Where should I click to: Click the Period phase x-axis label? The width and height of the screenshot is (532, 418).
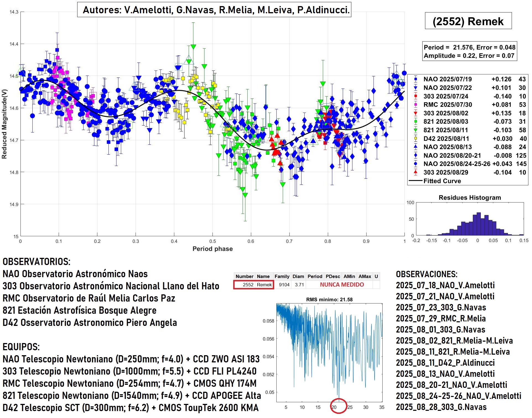tap(212, 249)
